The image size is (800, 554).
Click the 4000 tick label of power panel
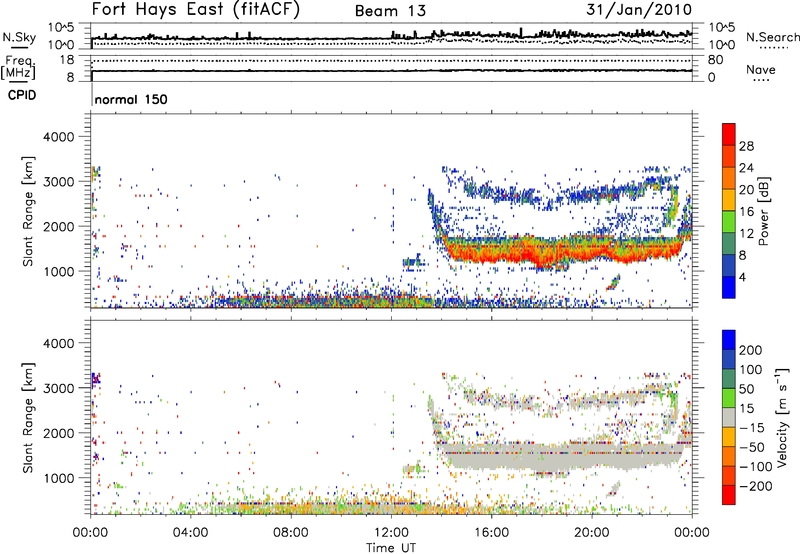coord(59,137)
